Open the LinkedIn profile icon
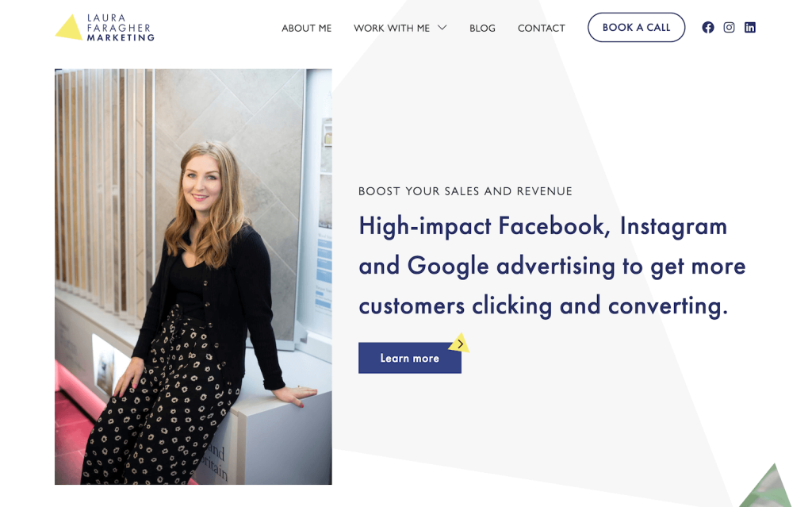 pos(750,28)
